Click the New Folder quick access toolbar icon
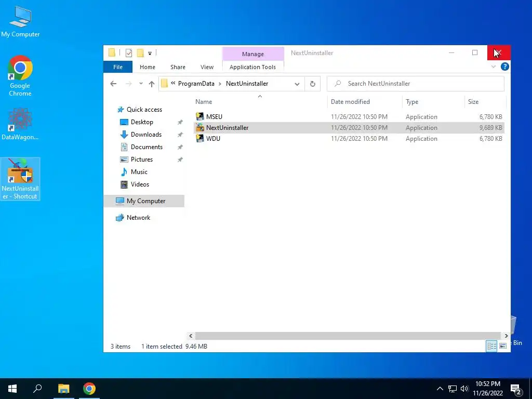 pos(140,53)
